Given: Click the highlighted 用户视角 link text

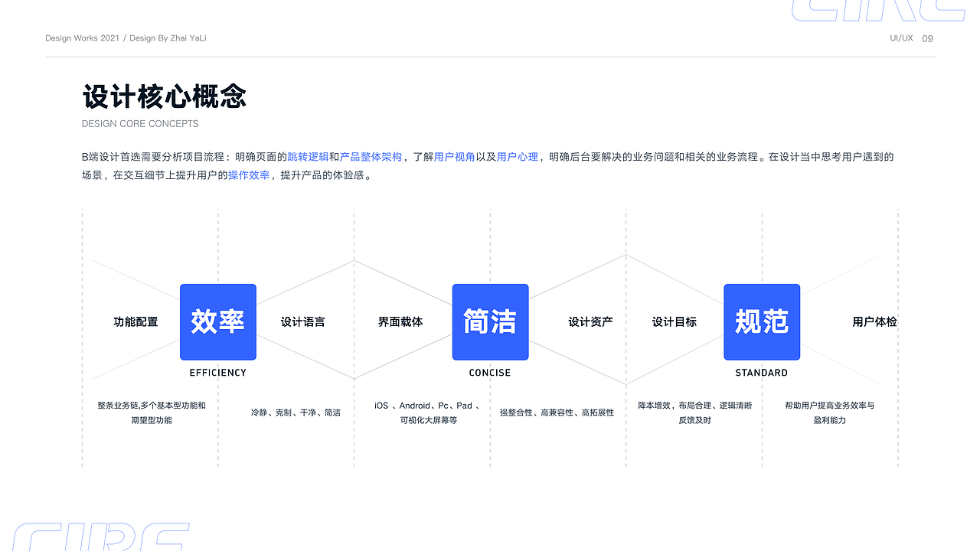Looking at the screenshot, I should (x=455, y=157).
